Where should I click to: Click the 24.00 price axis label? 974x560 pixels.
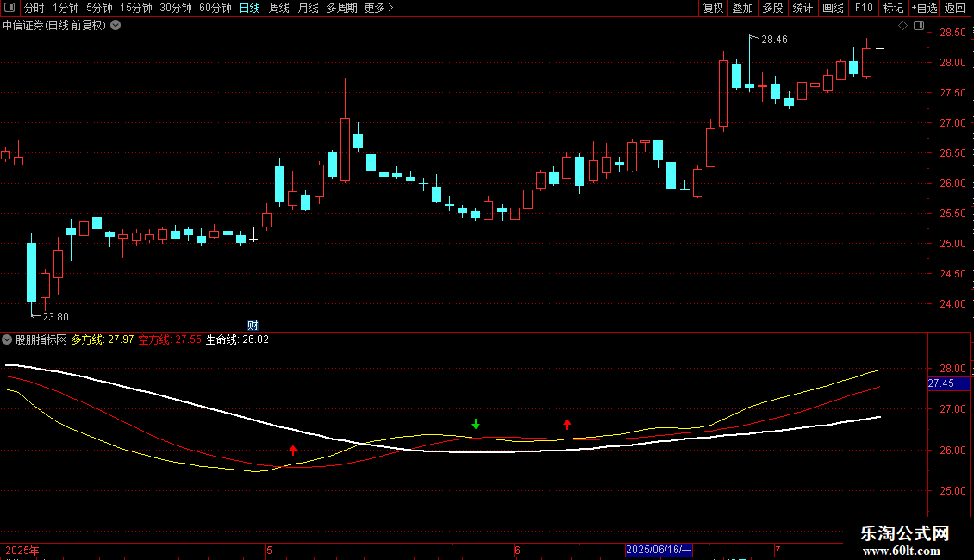click(952, 304)
